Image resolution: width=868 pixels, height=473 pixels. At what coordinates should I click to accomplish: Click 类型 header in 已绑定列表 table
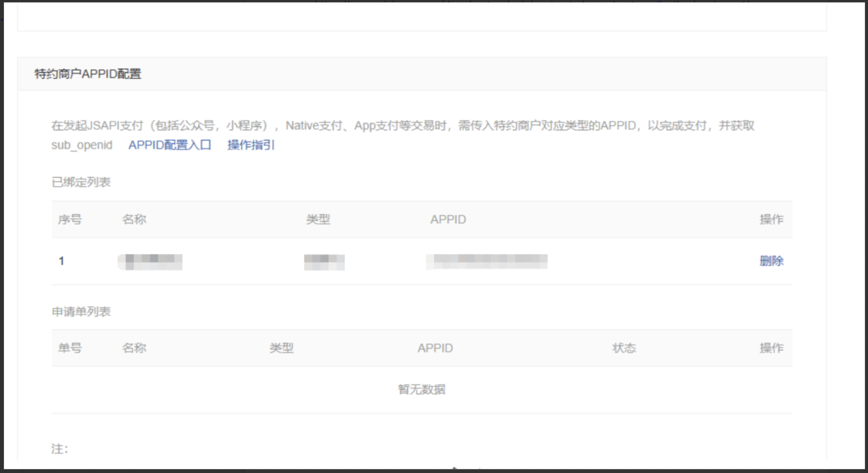(x=318, y=220)
